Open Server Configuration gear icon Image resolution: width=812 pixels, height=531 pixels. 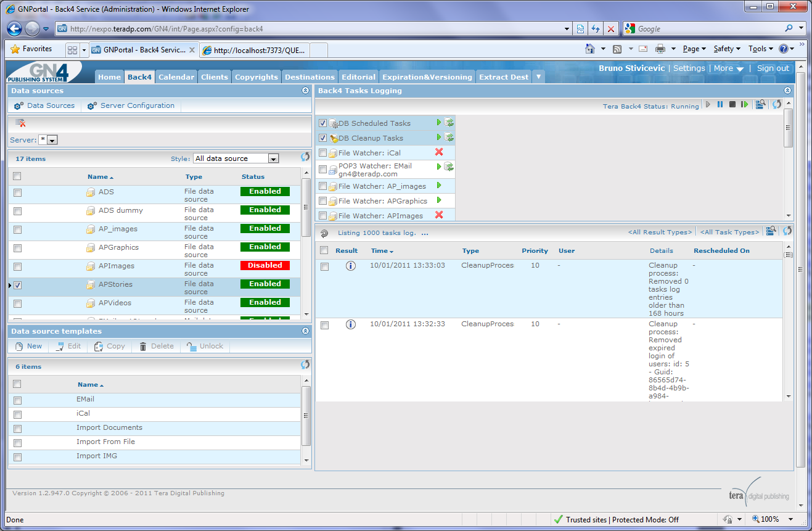coord(92,106)
